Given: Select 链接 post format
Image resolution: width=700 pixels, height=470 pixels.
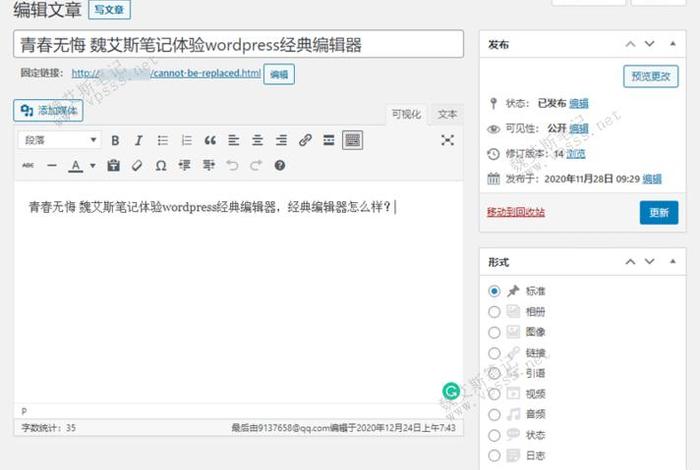Looking at the screenshot, I should [494, 353].
